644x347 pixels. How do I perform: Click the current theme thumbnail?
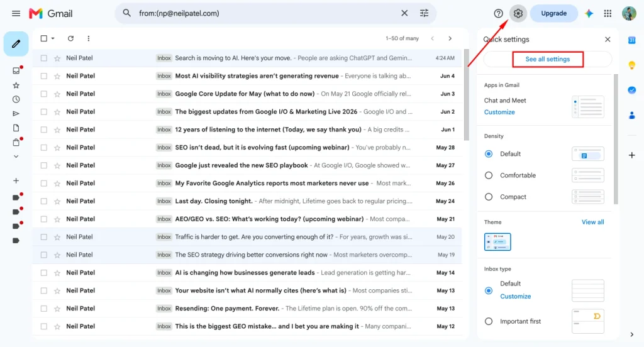(x=497, y=242)
